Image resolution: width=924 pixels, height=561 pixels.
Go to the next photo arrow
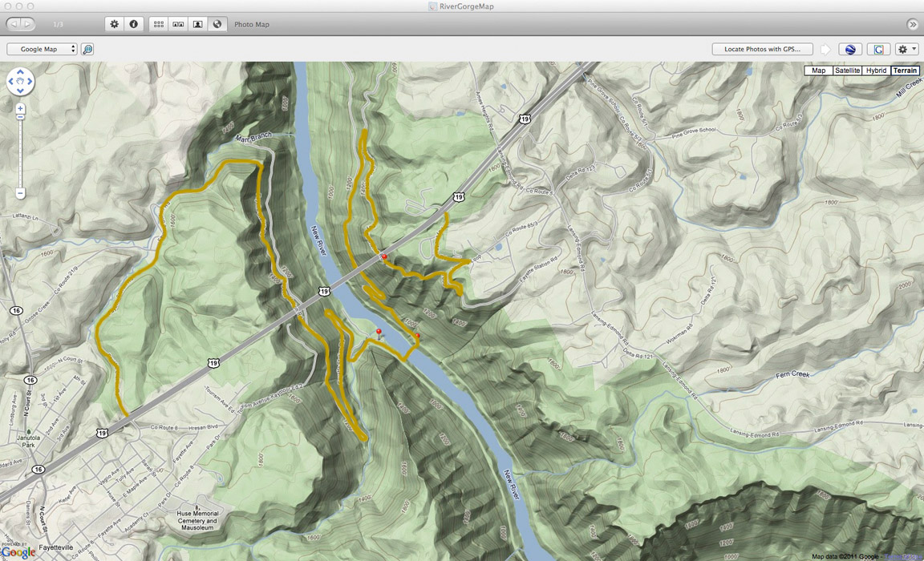pos(27,25)
